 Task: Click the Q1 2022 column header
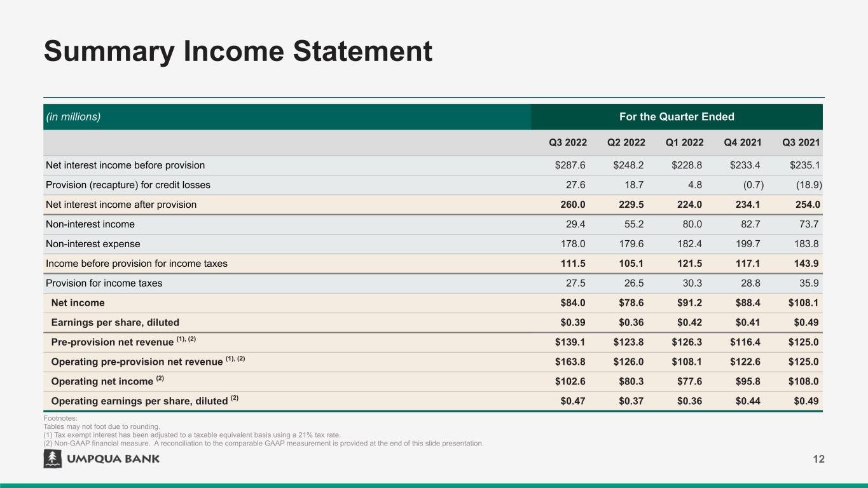684,143
